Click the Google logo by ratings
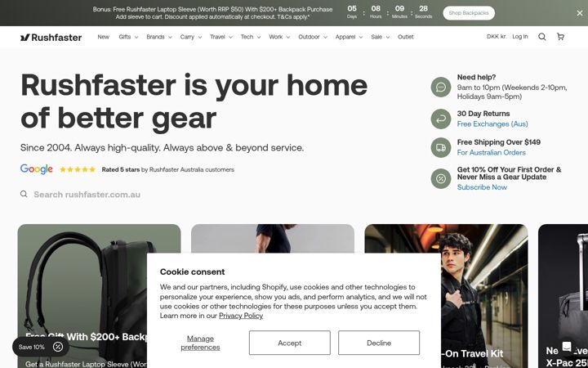This screenshot has height=368, width=588. pos(37,169)
